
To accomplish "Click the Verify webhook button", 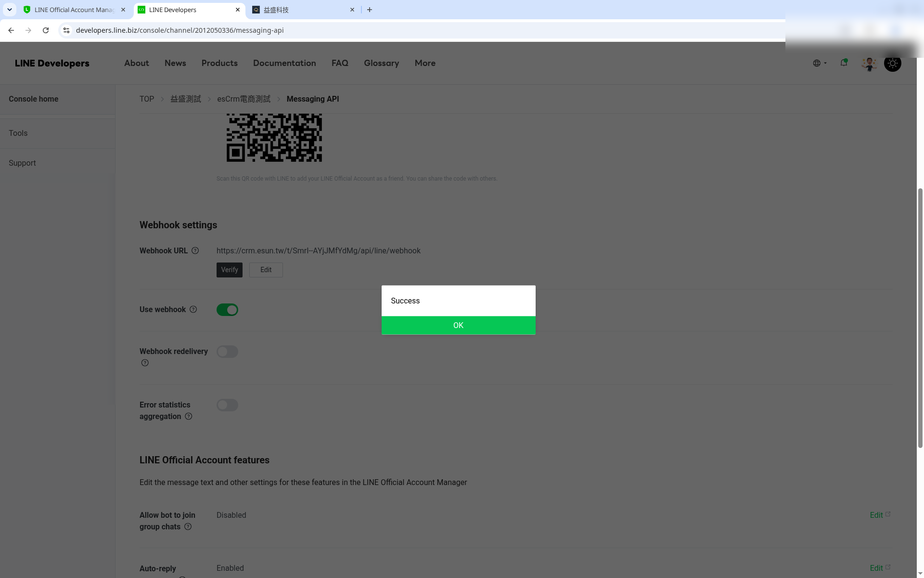I will tap(230, 270).
